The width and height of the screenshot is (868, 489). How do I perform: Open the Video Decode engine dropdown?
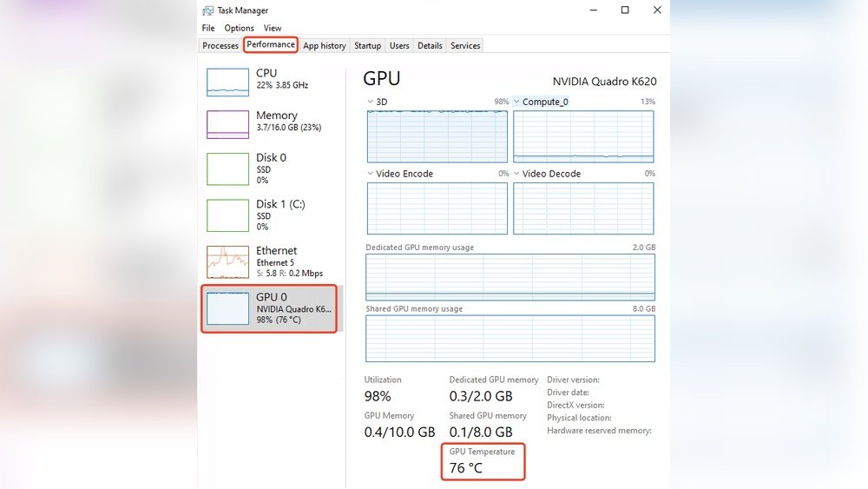pos(517,174)
